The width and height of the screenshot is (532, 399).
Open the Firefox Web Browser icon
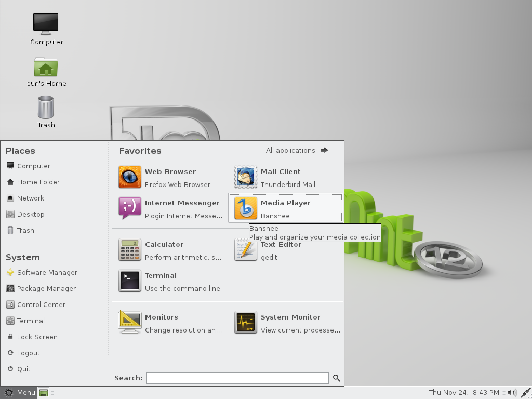pos(129,177)
